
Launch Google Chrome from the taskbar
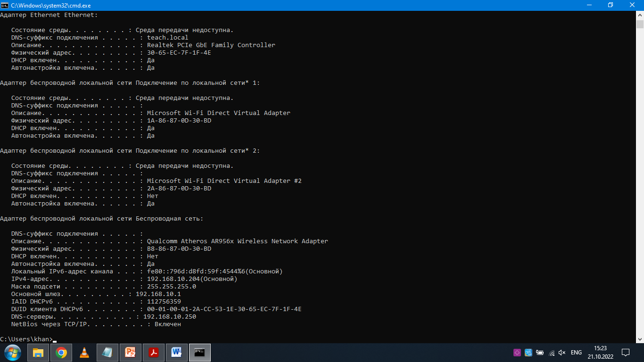[61, 352]
